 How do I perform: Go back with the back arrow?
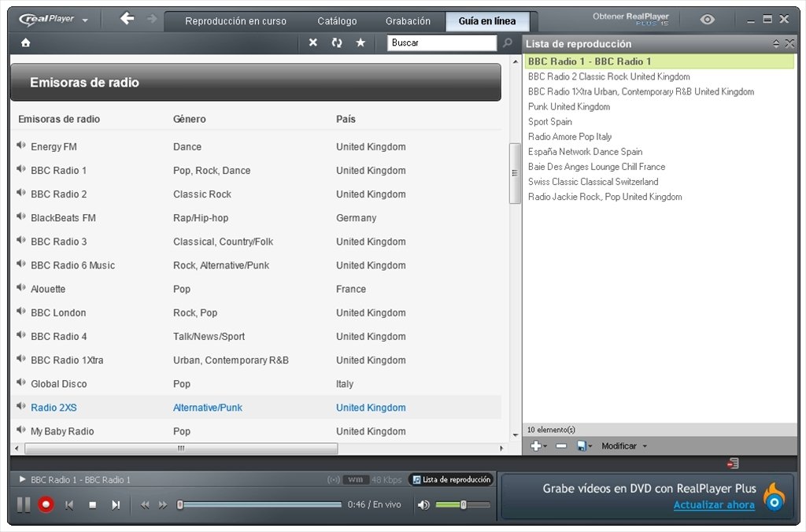pyautogui.click(x=127, y=19)
